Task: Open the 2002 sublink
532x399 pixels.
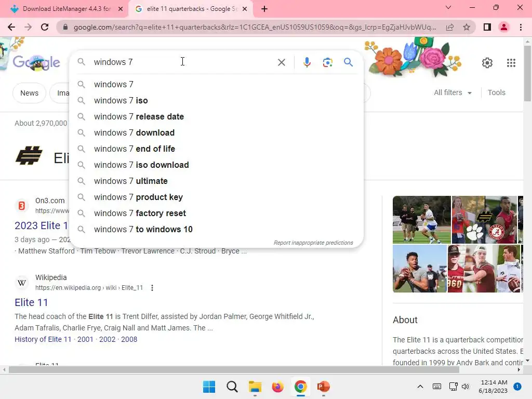Action: [x=107, y=339]
